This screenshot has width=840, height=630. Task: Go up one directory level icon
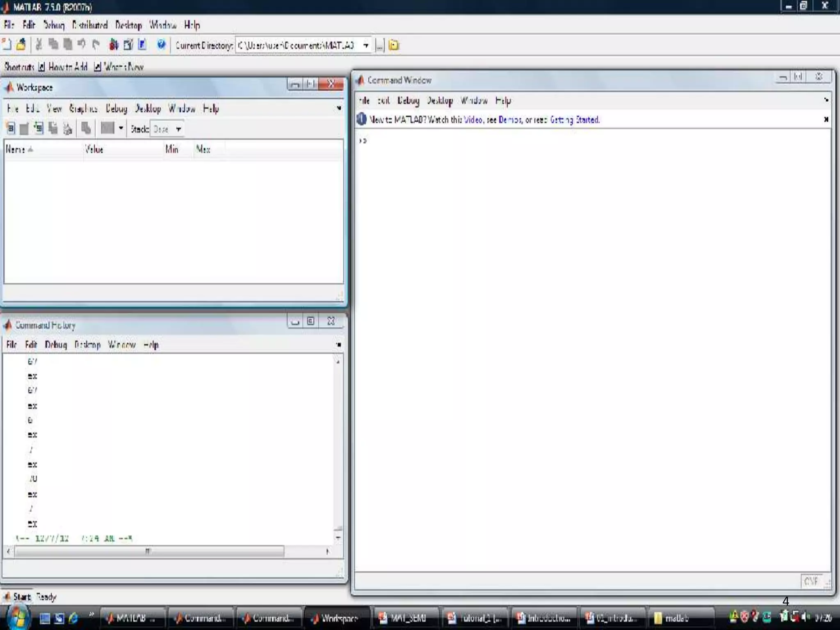[x=394, y=45]
